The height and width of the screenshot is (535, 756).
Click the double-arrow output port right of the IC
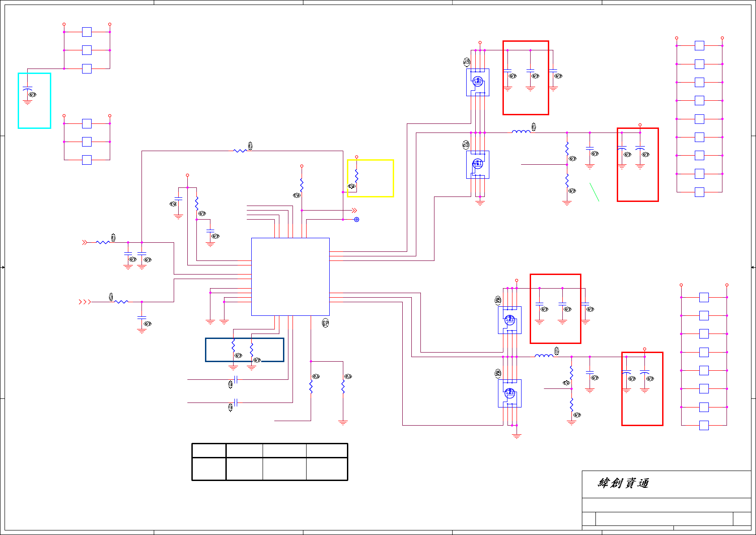pos(354,211)
